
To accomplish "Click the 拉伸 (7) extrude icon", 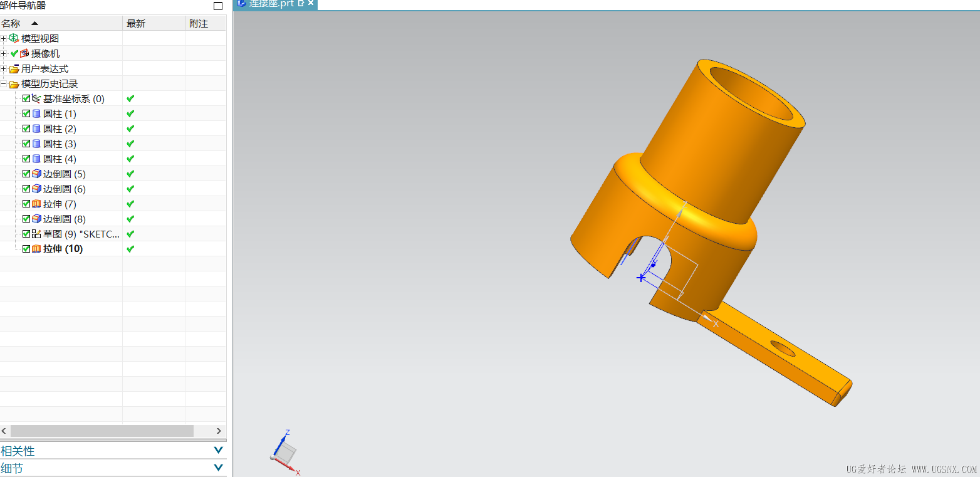I will click(36, 204).
